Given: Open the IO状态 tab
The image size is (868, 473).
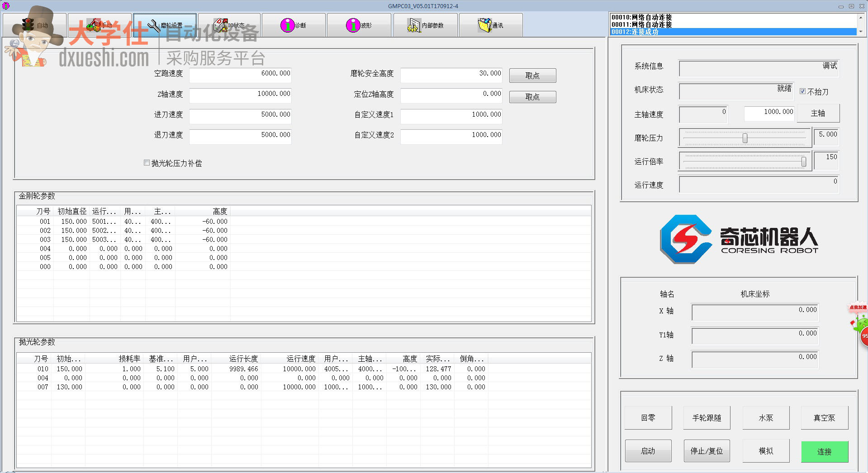Looking at the screenshot, I should 229,25.
